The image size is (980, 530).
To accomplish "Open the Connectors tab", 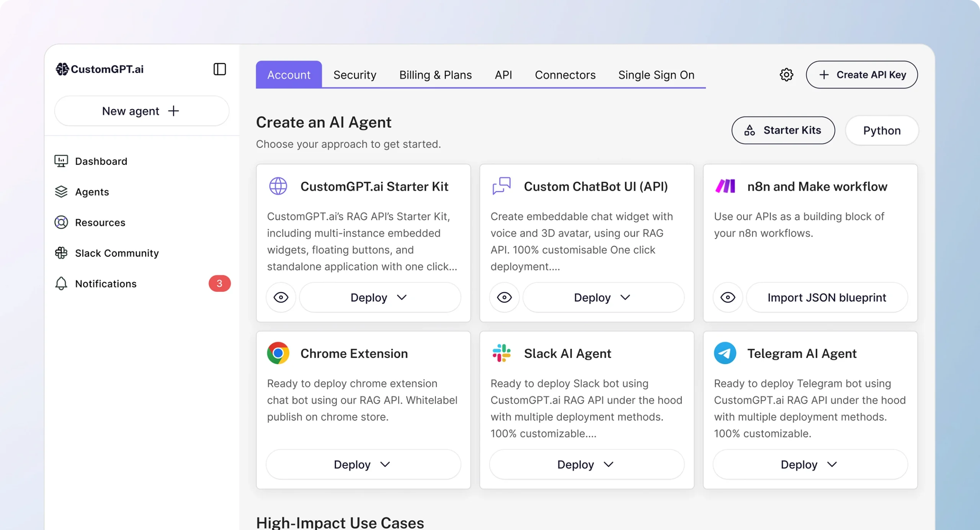I will coord(565,75).
